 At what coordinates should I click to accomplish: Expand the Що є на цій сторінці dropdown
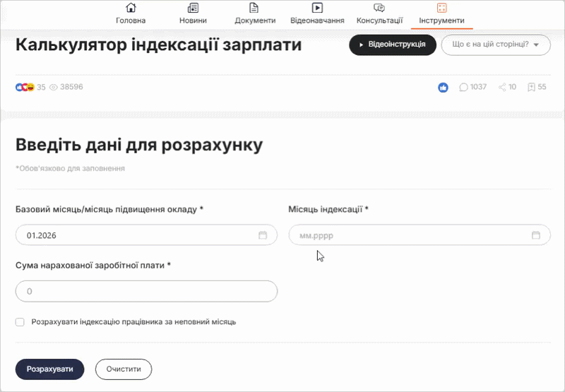click(495, 44)
